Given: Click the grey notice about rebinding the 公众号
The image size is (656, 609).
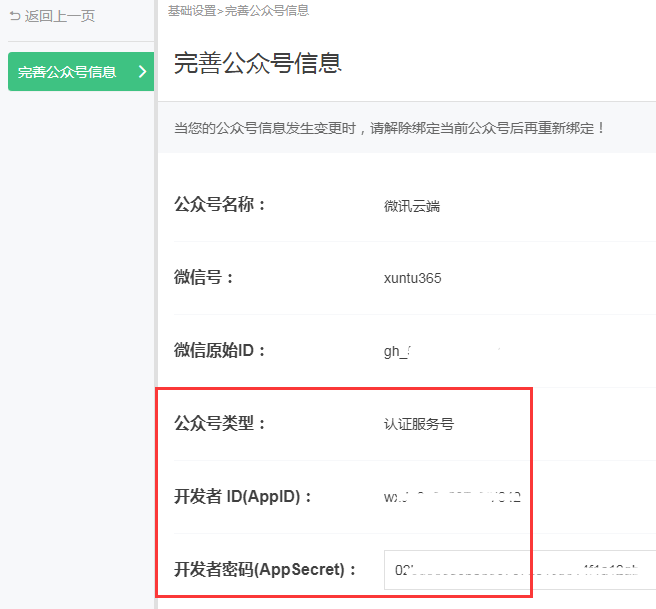Looking at the screenshot, I should pos(390,129).
